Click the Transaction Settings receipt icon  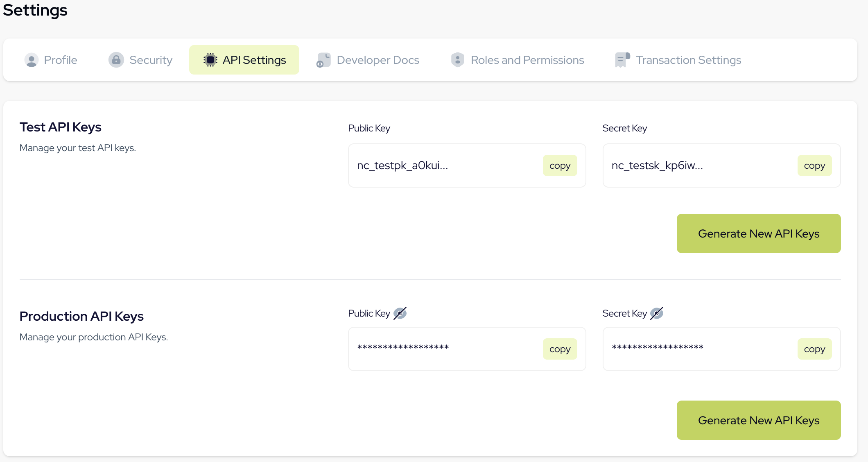(x=622, y=60)
